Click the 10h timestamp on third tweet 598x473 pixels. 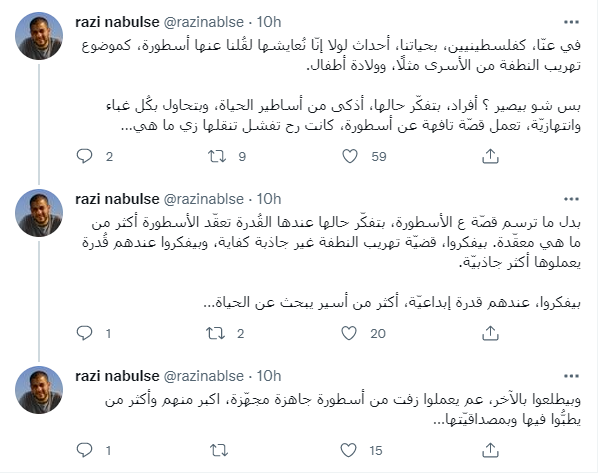point(269,376)
